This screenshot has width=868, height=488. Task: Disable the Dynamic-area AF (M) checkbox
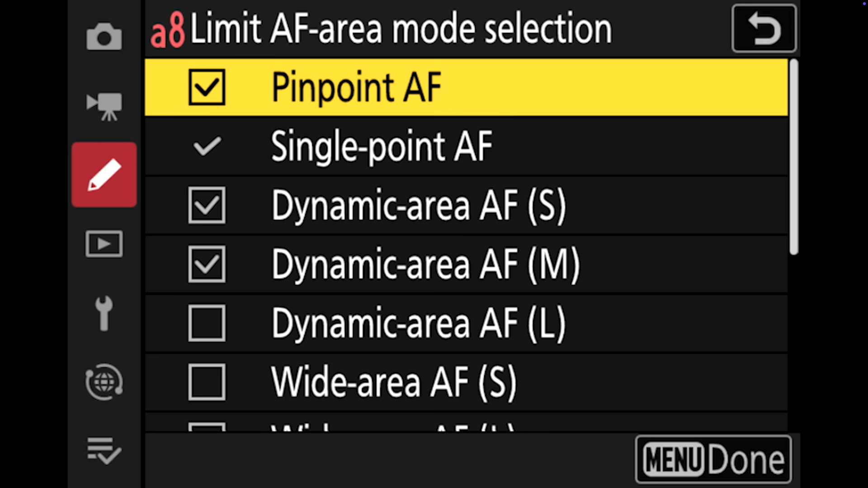207,264
